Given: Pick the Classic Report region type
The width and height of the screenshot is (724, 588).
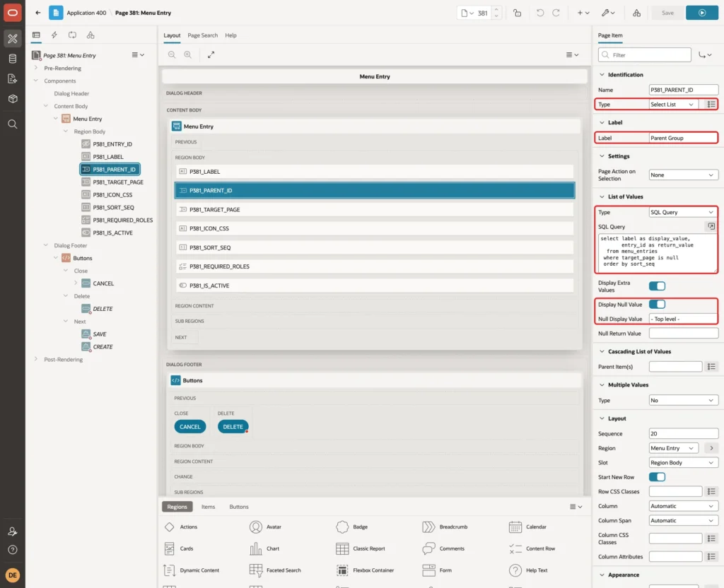Looking at the screenshot, I should [x=361, y=548].
